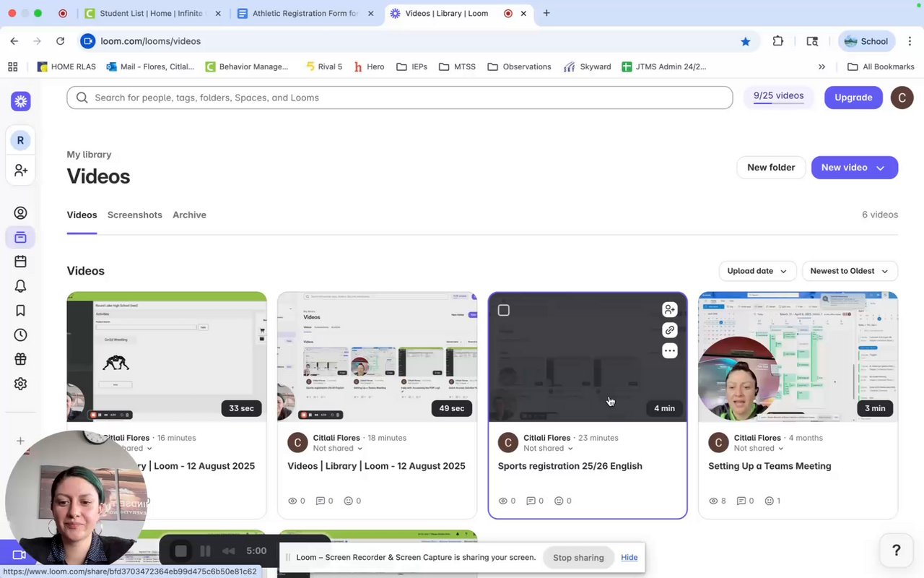Pause the Loom recording
The width and height of the screenshot is (924, 578).
pos(205,551)
